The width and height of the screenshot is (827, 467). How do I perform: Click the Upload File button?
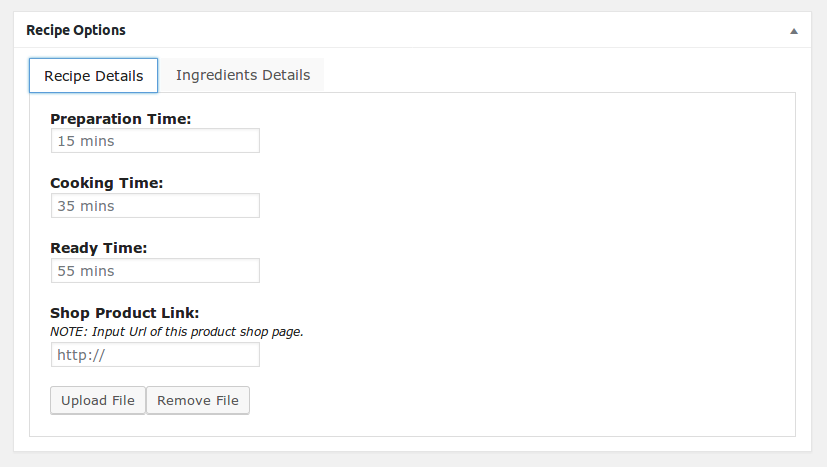(98, 401)
